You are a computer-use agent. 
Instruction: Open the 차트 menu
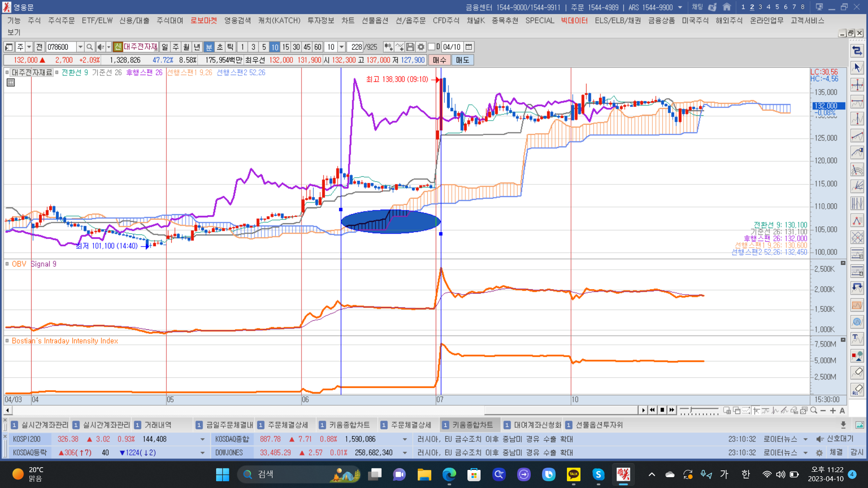pyautogui.click(x=348, y=21)
